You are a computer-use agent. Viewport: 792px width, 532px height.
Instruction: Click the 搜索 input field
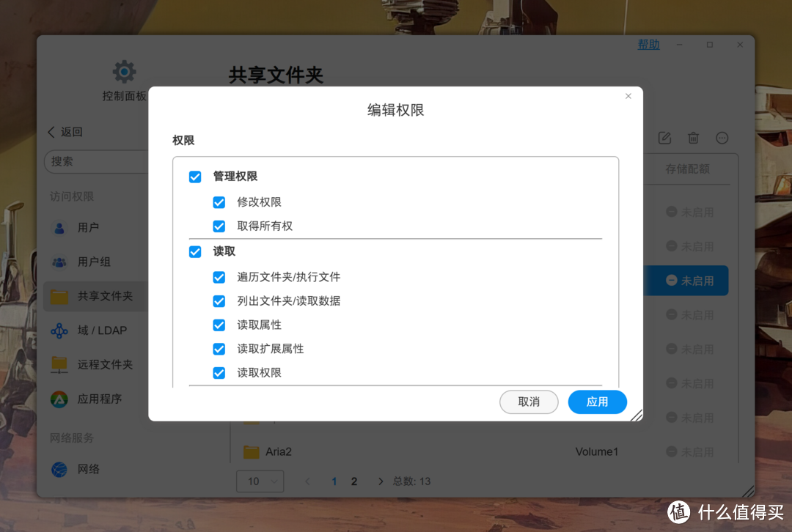96,161
